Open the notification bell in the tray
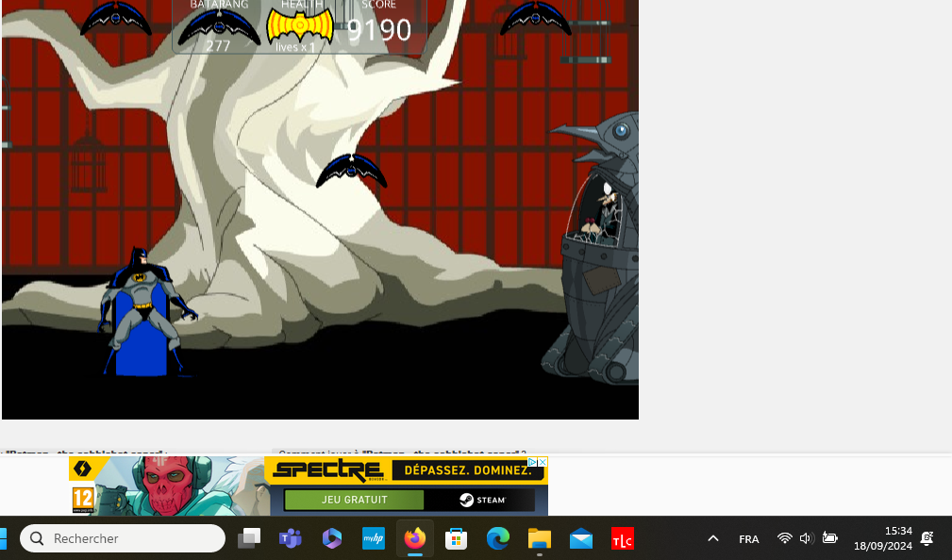This screenshot has width=952, height=560. click(x=927, y=538)
